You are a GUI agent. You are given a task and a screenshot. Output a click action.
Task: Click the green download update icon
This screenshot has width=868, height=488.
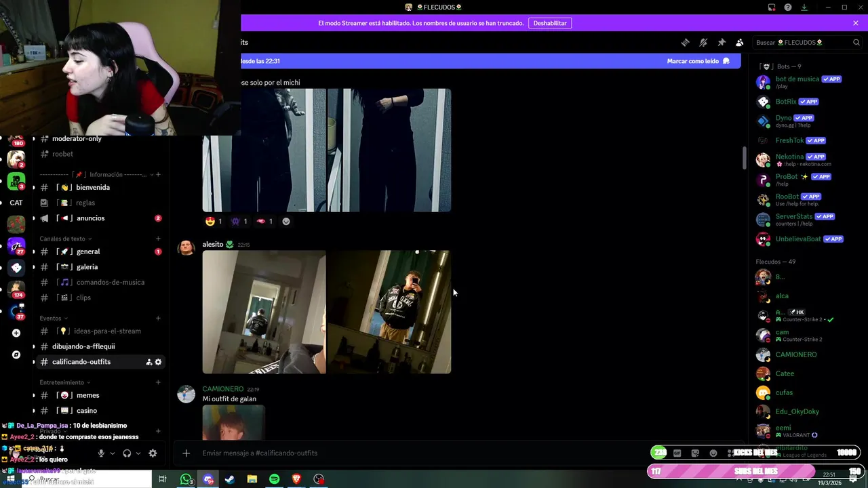tap(804, 7)
